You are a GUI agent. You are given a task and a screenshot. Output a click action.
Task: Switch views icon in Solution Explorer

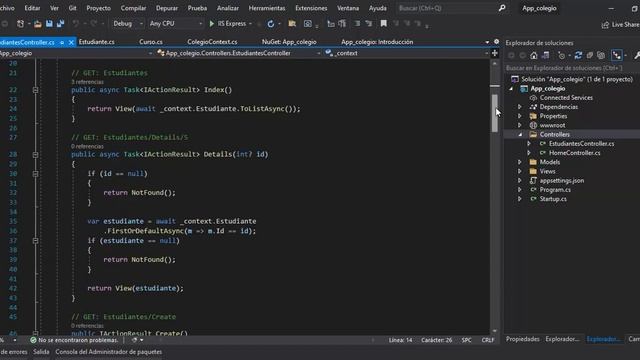[x=545, y=56]
